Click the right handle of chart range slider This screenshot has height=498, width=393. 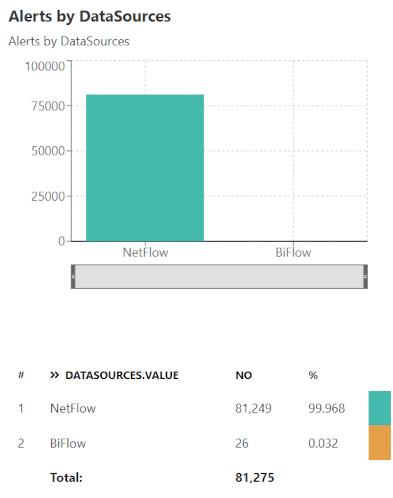[366, 277]
